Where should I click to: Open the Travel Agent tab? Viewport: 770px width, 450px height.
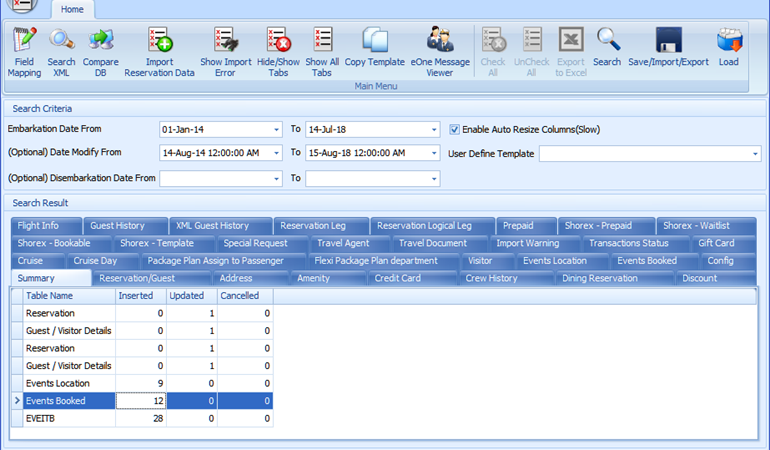(350, 244)
